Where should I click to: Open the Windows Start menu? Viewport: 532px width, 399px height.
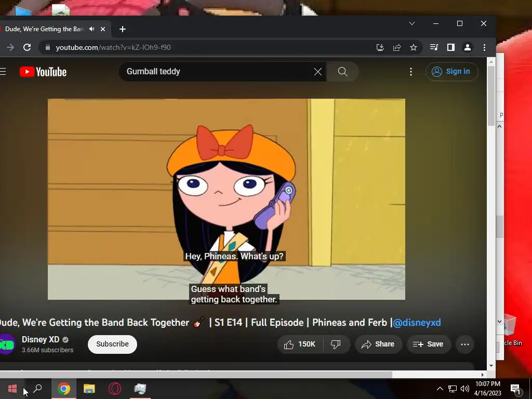coord(12,389)
